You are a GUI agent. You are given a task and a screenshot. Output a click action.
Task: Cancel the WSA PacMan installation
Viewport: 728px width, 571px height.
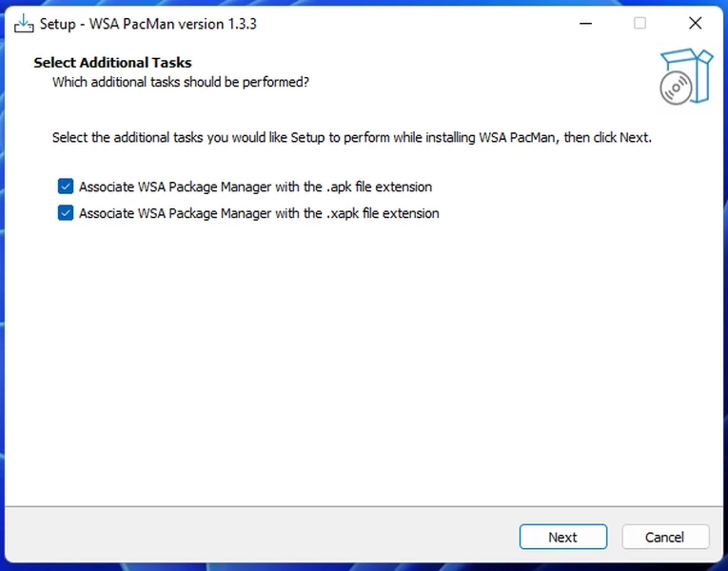[665, 537]
